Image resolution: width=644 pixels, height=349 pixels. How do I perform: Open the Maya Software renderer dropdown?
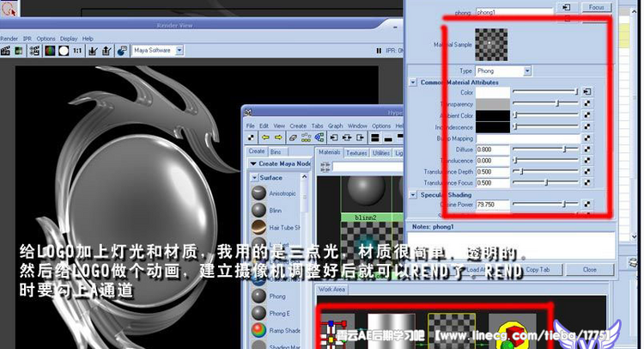tap(179, 50)
